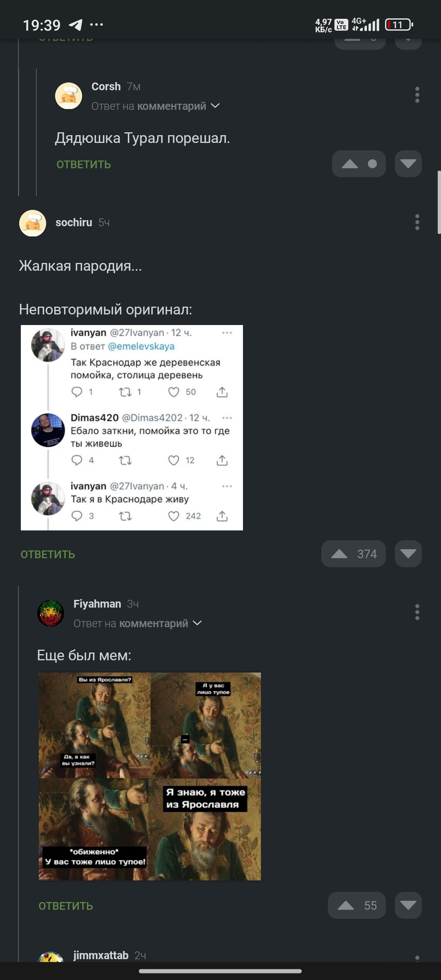
Task: Open three-dot menu on sochiru's comment
Action: 417,222
